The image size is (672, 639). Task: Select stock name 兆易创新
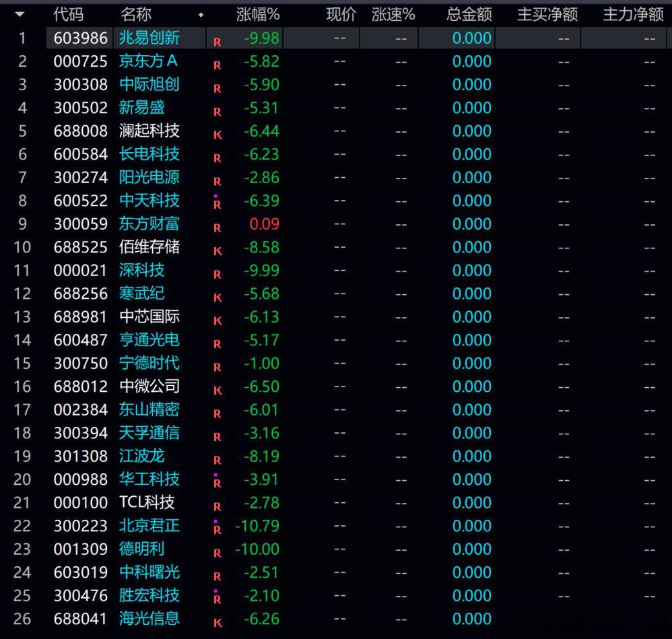pyautogui.click(x=149, y=38)
